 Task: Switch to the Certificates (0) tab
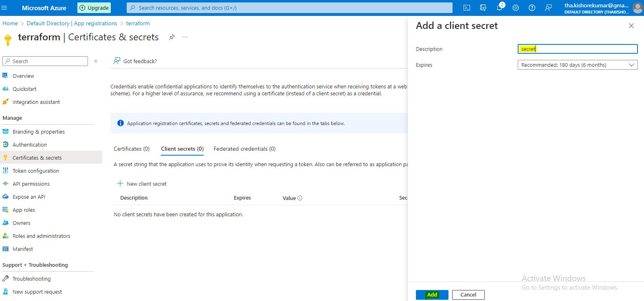pyautogui.click(x=132, y=149)
